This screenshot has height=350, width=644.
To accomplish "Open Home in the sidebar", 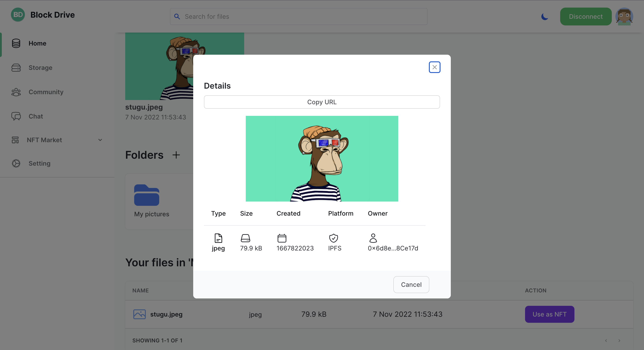I will pyautogui.click(x=37, y=43).
